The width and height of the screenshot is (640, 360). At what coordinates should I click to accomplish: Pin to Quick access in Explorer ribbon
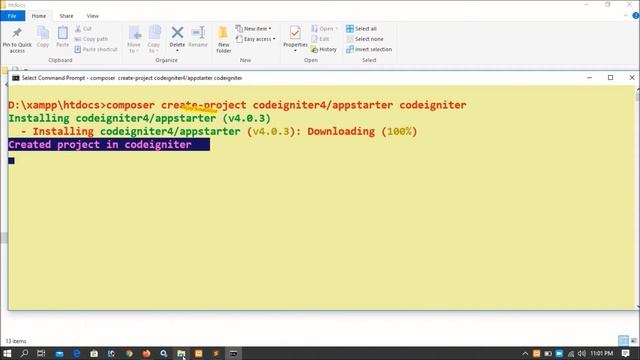point(17,40)
